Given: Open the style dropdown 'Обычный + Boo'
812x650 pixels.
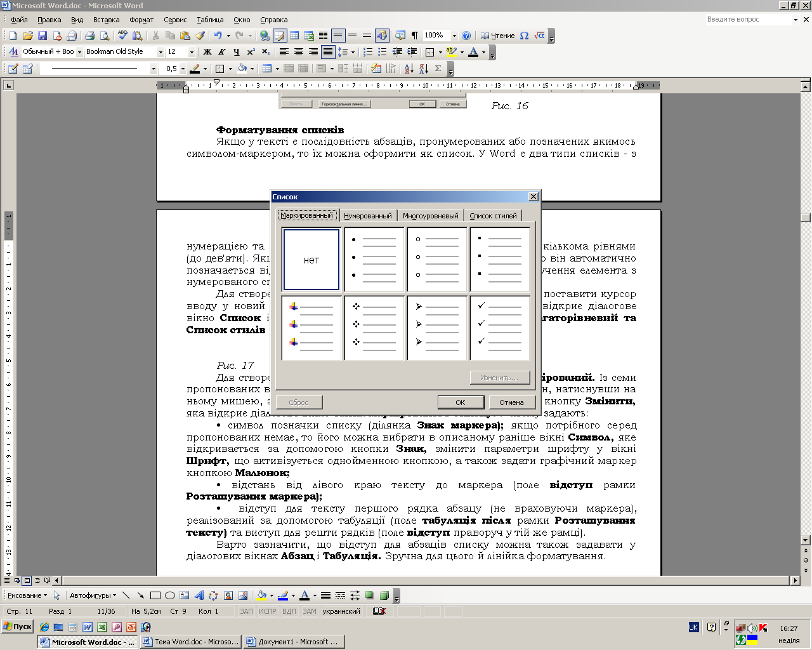Looking at the screenshot, I should (x=79, y=52).
